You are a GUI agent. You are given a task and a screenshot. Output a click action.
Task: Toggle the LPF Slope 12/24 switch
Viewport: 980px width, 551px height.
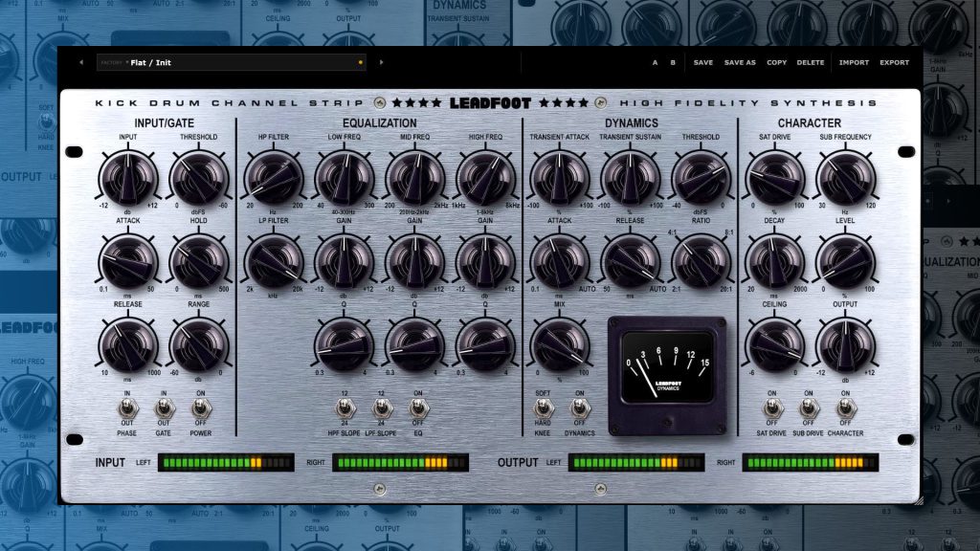(x=381, y=408)
